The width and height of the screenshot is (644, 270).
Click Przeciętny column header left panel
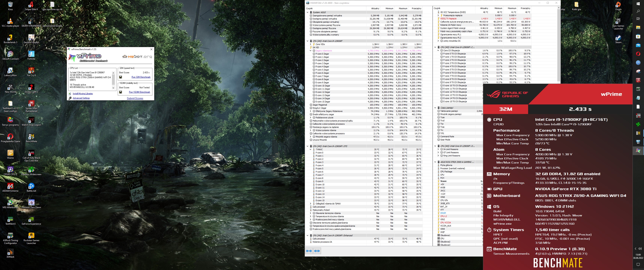click(x=415, y=8)
